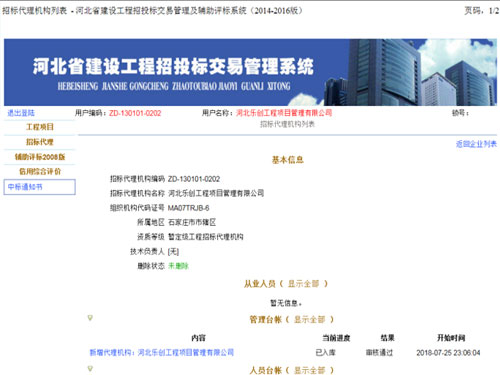Click 未删除 status text

point(178,266)
